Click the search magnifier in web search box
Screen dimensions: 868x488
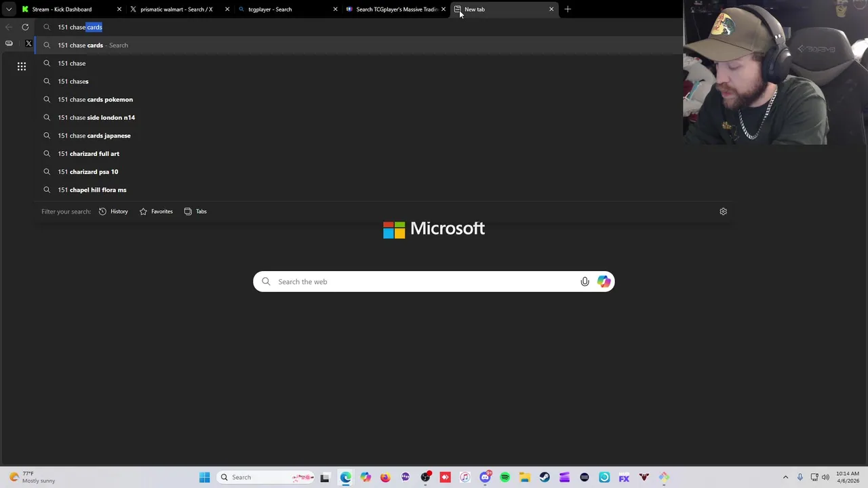[266, 282]
